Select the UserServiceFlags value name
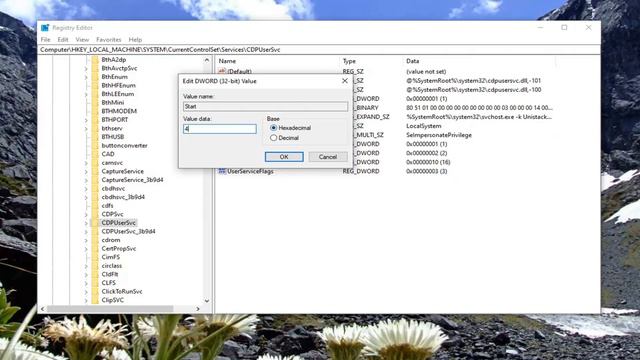Image resolution: width=640 pixels, height=360 pixels. 250,171
